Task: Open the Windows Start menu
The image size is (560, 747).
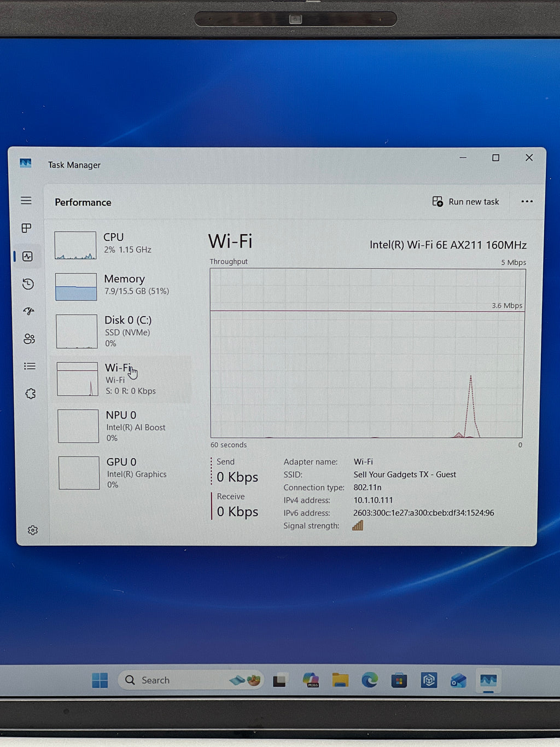Action: pos(100,680)
